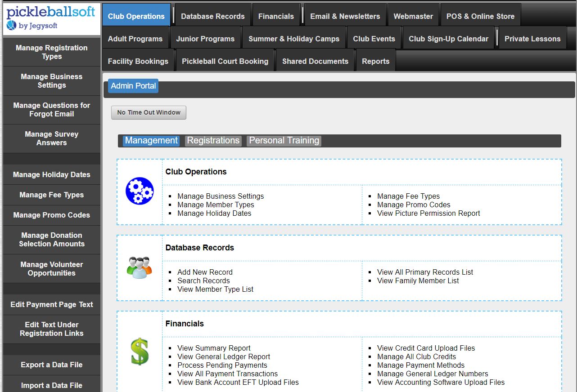Viewport: 577px width, 392px height.
Task: Open Manage Fee Types in sidebar
Action: pyautogui.click(x=52, y=195)
